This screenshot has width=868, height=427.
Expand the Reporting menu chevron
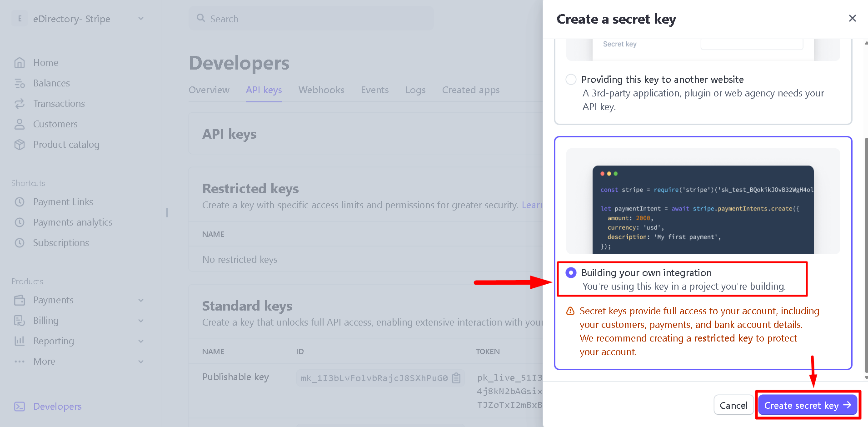point(141,341)
